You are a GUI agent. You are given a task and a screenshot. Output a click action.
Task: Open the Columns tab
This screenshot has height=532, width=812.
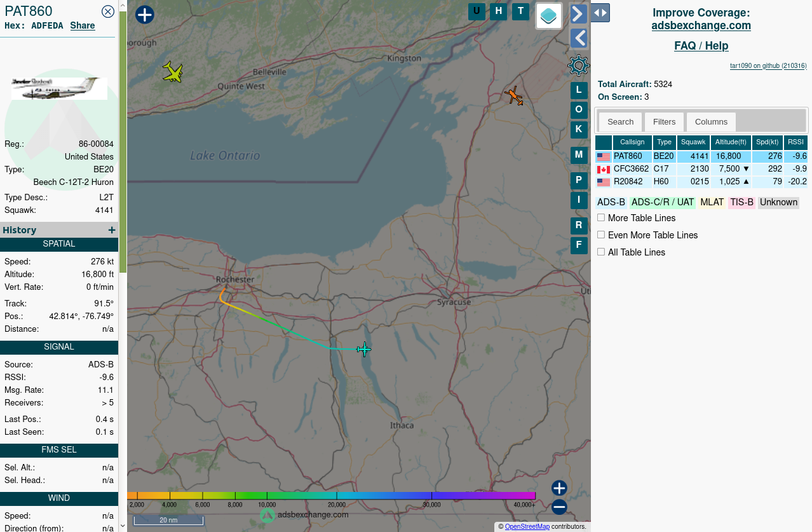tap(711, 122)
